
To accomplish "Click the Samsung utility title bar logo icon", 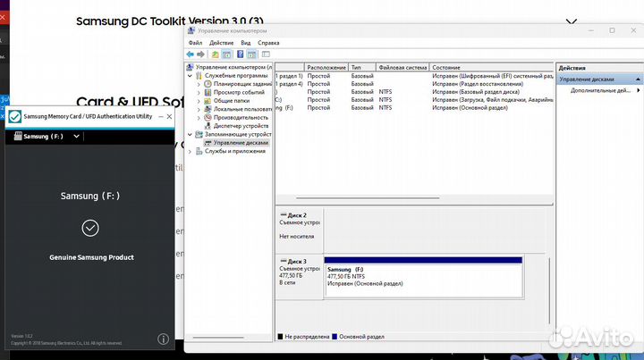I will pyautogui.click(x=15, y=116).
